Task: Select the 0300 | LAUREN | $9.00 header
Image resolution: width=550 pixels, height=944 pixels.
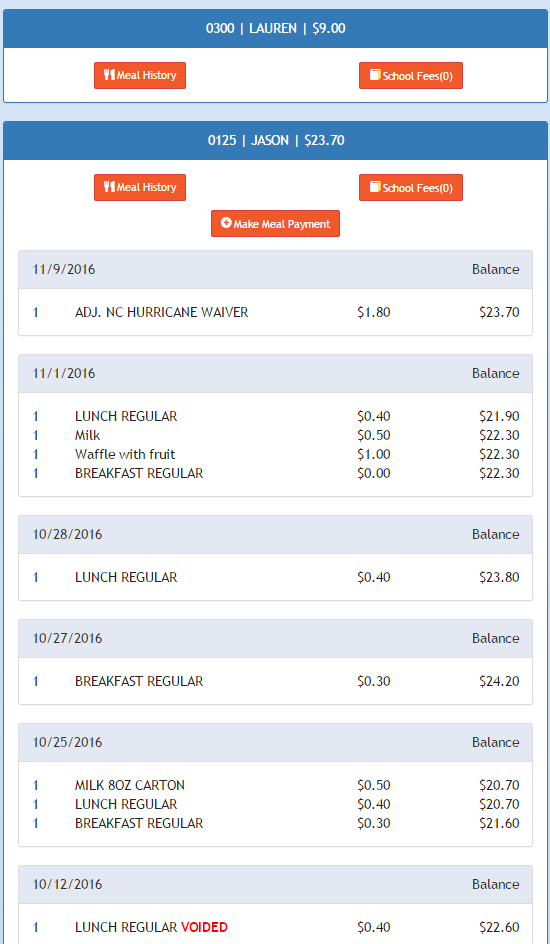Action: pyautogui.click(x=276, y=28)
